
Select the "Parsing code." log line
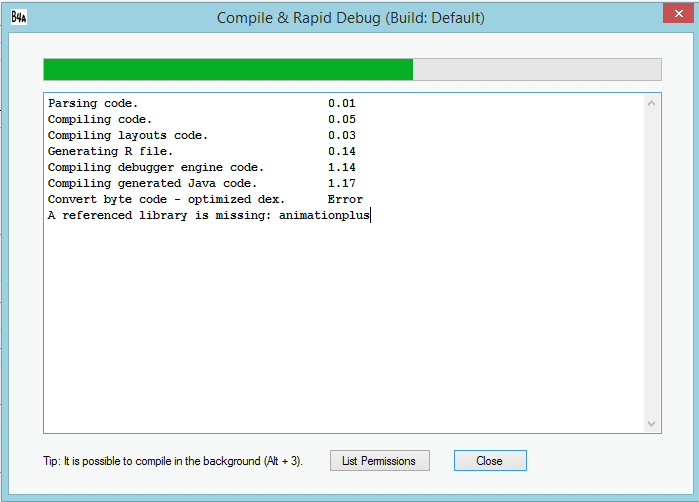(x=93, y=103)
